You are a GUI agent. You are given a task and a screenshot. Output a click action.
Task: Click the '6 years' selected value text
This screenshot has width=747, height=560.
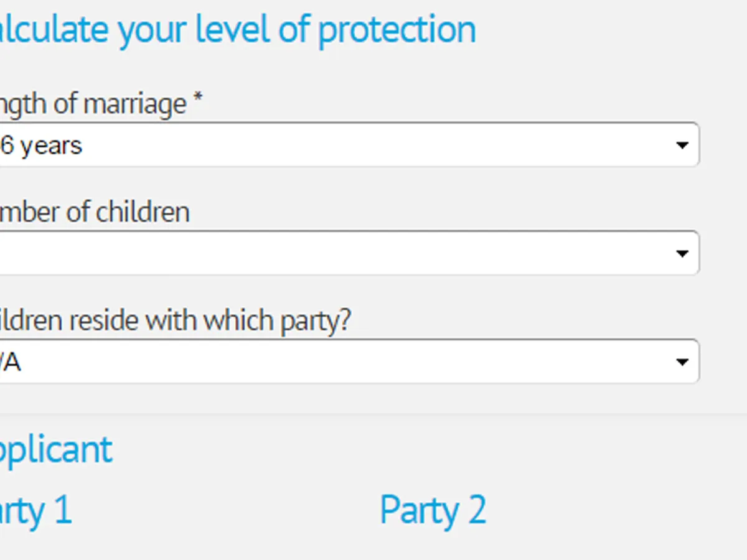click(41, 146)
